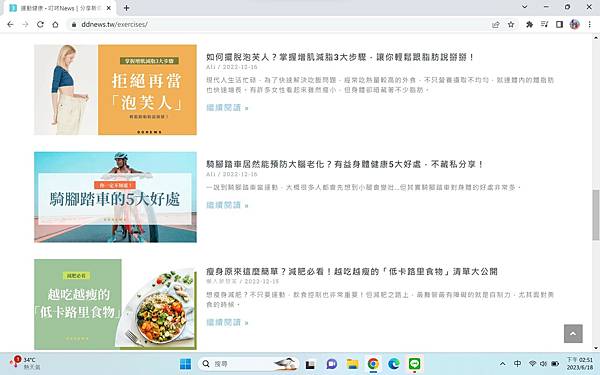Switch to Chrome in the taskbar
The image size is (600, 375).
click(x=373, y=364)
